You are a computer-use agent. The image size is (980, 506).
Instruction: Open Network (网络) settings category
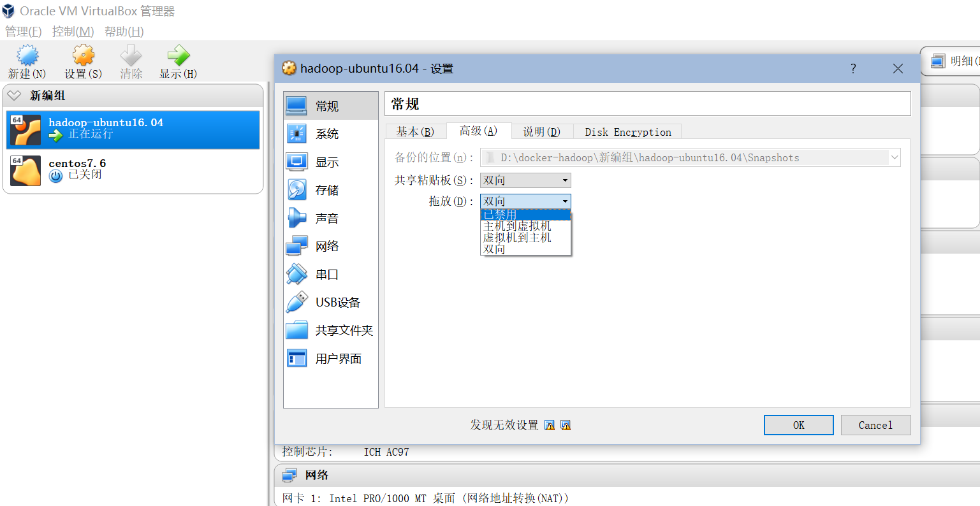[331, 246]
